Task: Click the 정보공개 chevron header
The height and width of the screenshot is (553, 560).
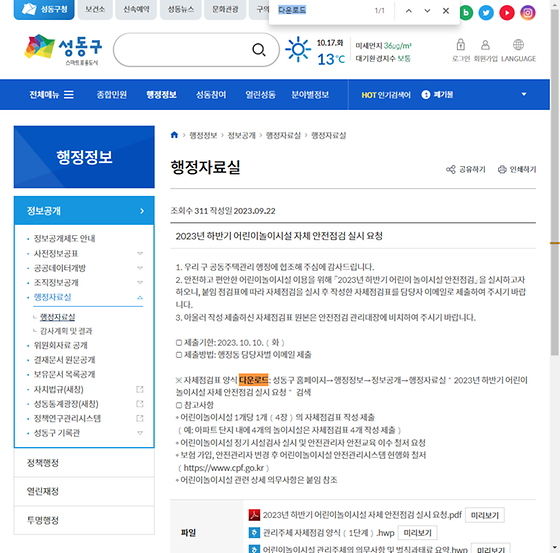Action: click(x=84, y=210)
